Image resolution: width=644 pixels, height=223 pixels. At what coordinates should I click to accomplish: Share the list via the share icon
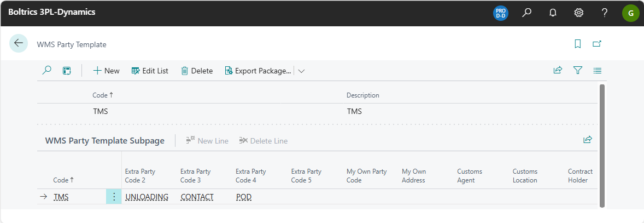(x=558, y=70)
